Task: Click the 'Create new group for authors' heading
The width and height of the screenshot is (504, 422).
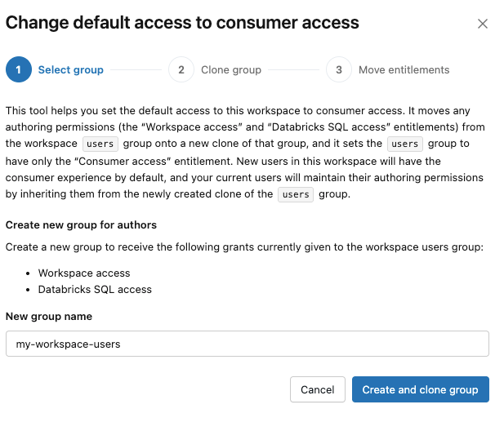Action: (81, 224)
